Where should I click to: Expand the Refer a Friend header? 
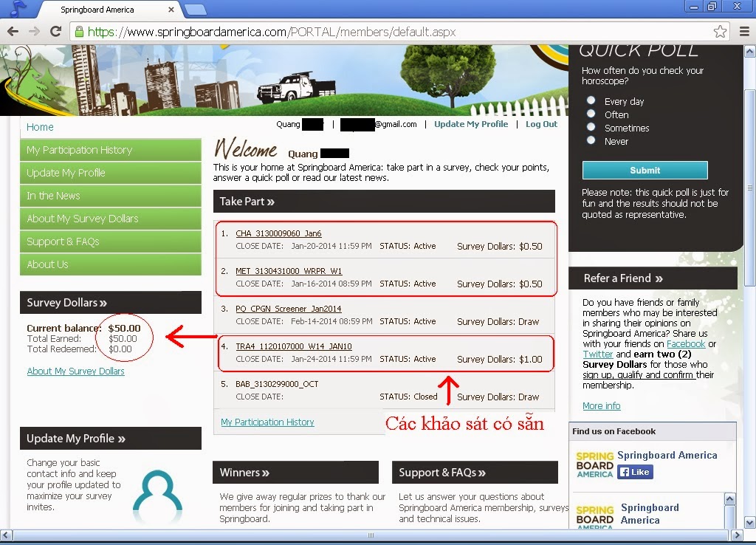(653, 278)
